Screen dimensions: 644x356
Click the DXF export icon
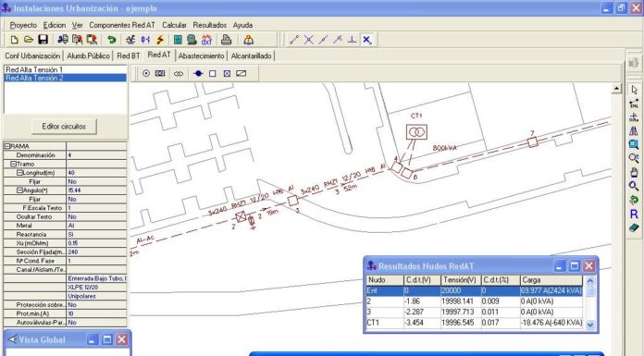[x=206, y=40]
